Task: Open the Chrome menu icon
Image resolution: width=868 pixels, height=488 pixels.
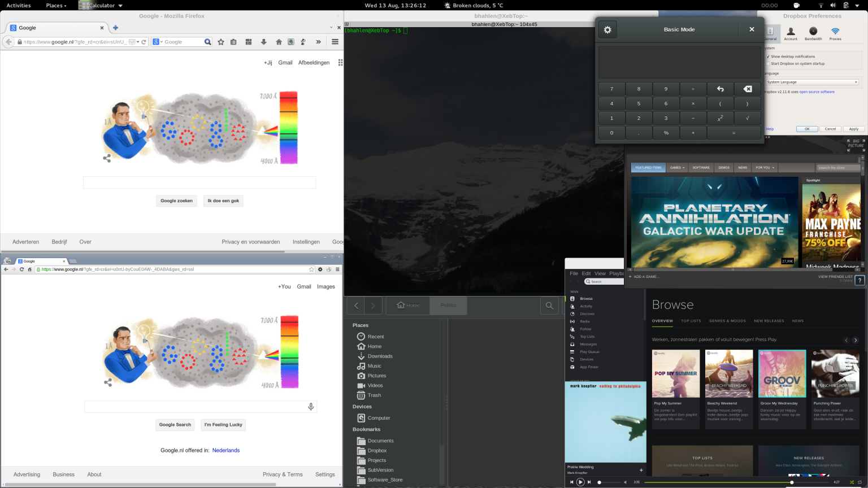Action: point(337,269)
